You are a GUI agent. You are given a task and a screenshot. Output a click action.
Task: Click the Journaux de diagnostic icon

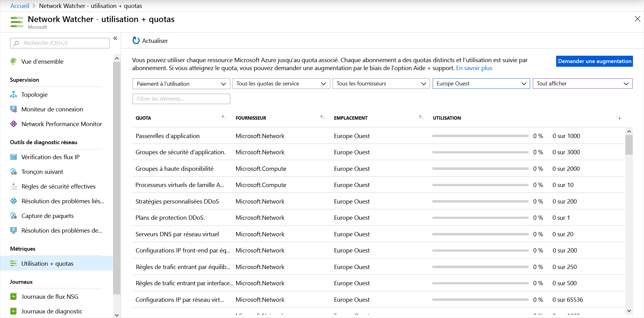[x=13, y=311]
